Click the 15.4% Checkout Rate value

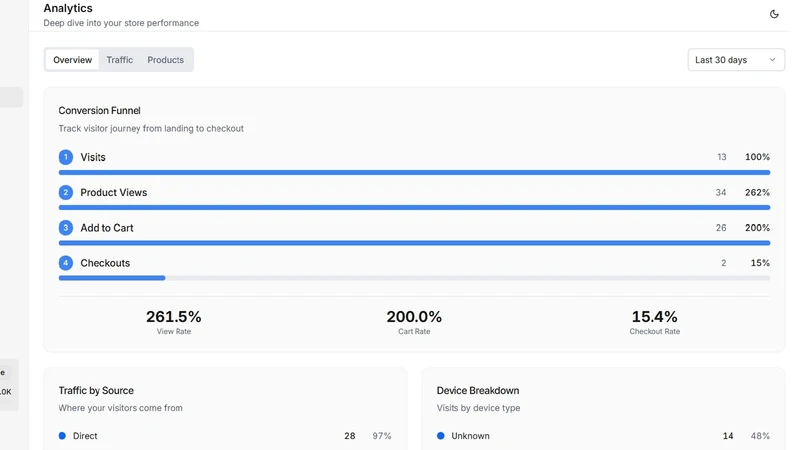point(655,317)
